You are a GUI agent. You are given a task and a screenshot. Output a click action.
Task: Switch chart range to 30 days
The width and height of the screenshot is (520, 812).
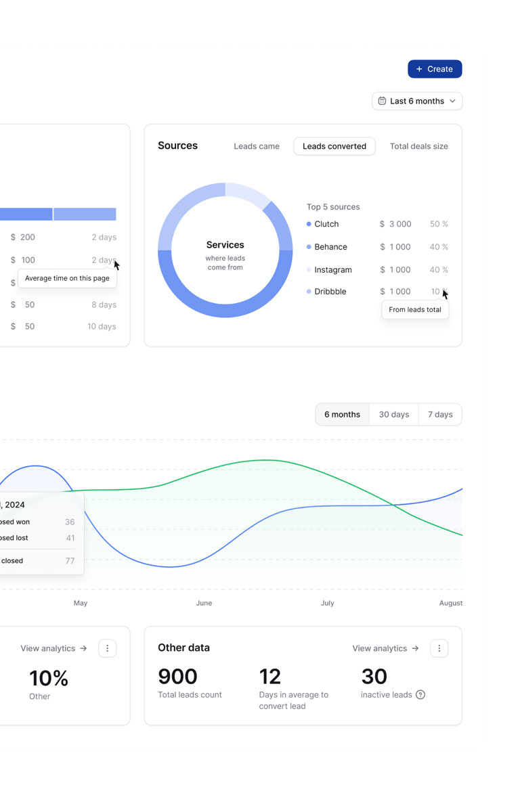point(394,415)
